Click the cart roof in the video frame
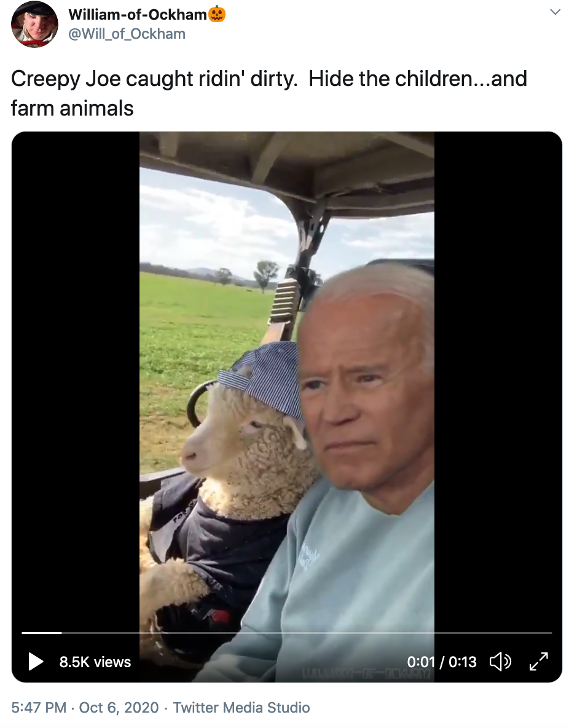Viewport: 569px width, 728px height. click(287, 167)
